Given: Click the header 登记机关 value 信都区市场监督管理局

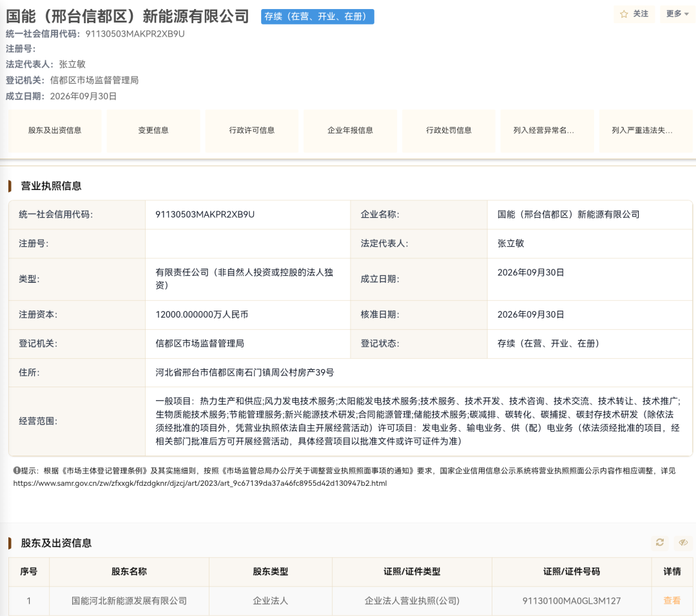Looking at the screenshot, I should [94, 81].
